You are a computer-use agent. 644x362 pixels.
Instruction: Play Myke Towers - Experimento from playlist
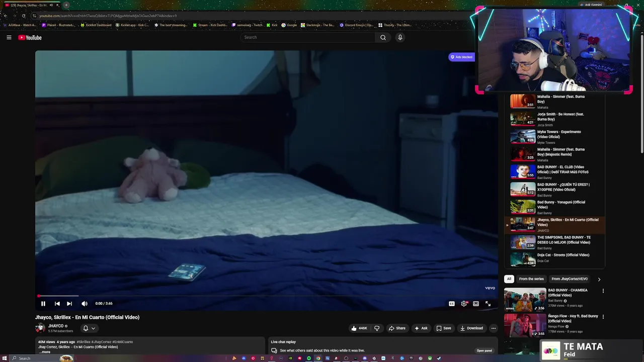pos(554,137)
